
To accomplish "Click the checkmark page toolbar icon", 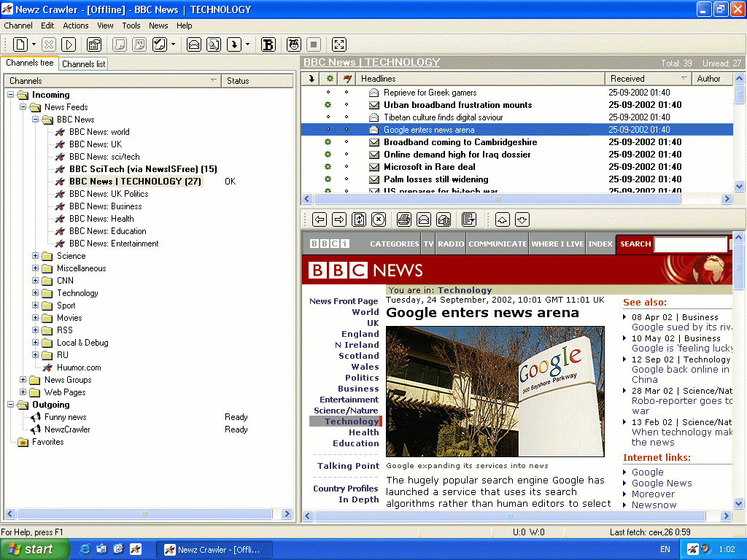I will 160,44.
